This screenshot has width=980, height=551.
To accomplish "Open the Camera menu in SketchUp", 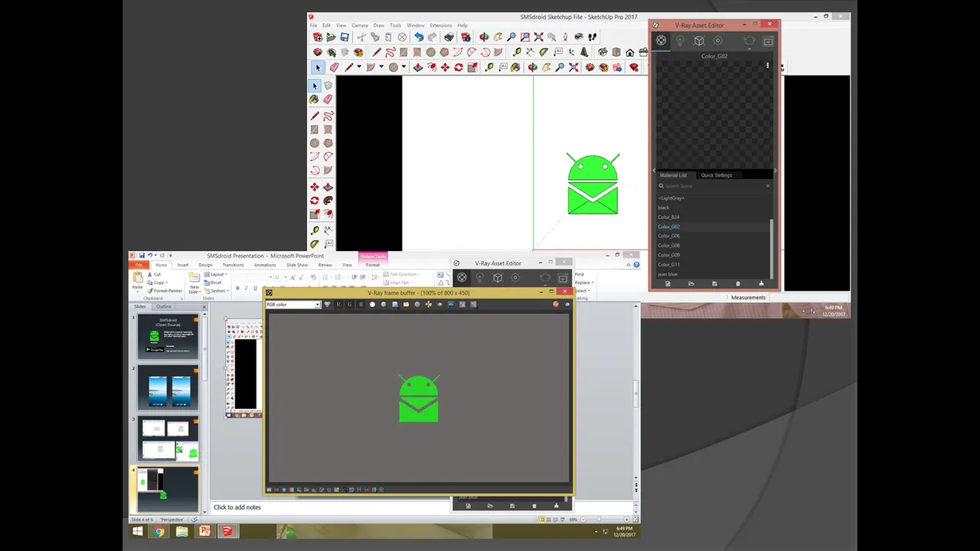I will [360, 25].
